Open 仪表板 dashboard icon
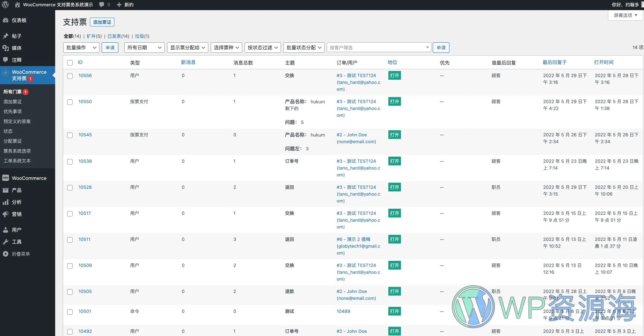Screen dimensions: 644x336 tap(6, 20)
